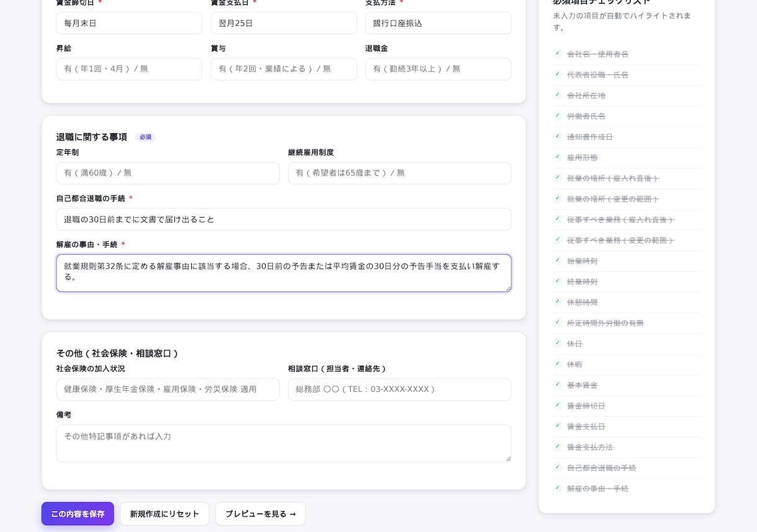This screenshot has width=757, height=532.
Task: Click the check icon beside 従事すべき業務(雇入れ直後)
Action: 557,219
